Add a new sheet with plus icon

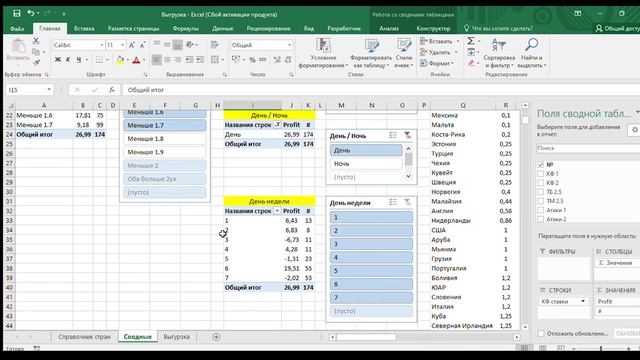[x=216, y=337]
